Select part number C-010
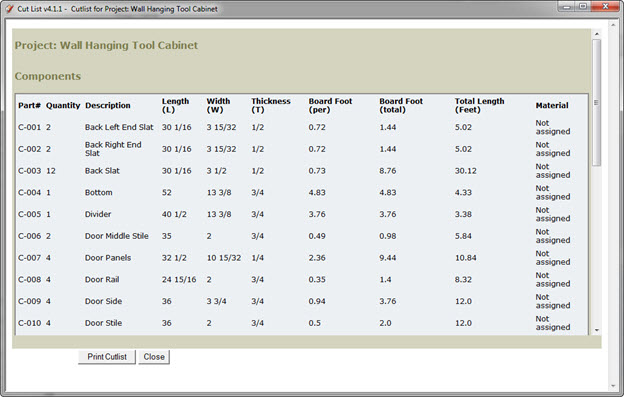 coord(29,323)
